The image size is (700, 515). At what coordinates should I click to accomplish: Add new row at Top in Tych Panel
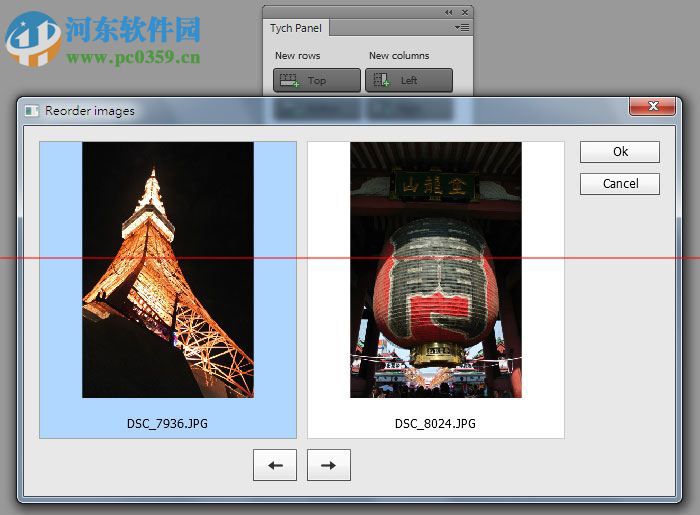[x=317, y=80]
